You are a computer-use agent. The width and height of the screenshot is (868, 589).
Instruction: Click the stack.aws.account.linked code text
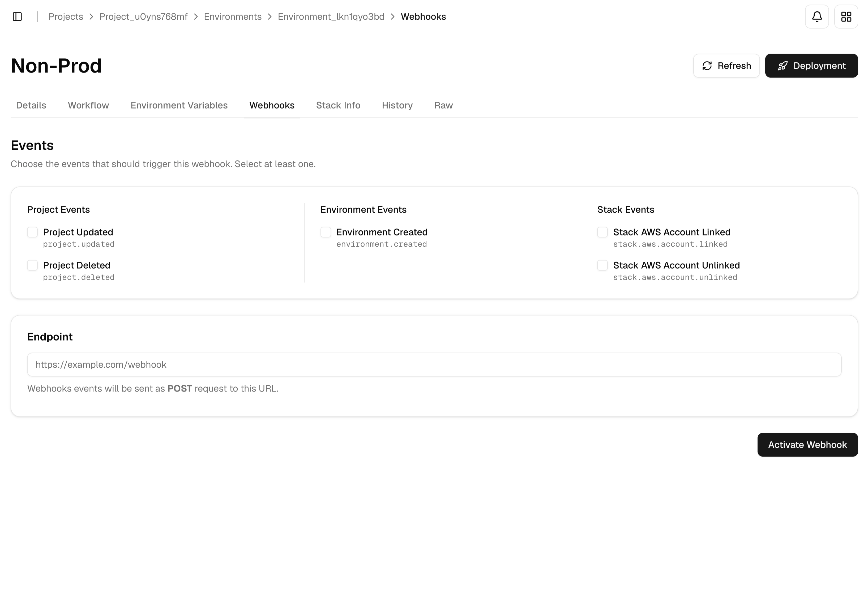click(670, 244)
